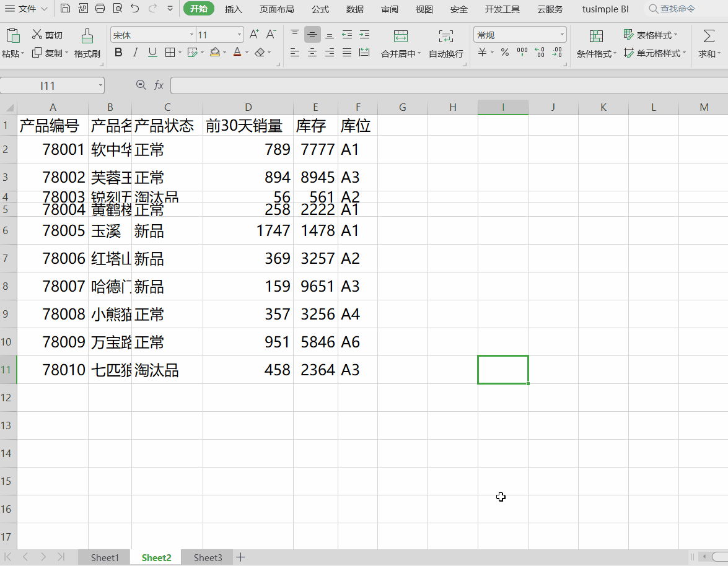Click the Copy icon

(37, 53)
